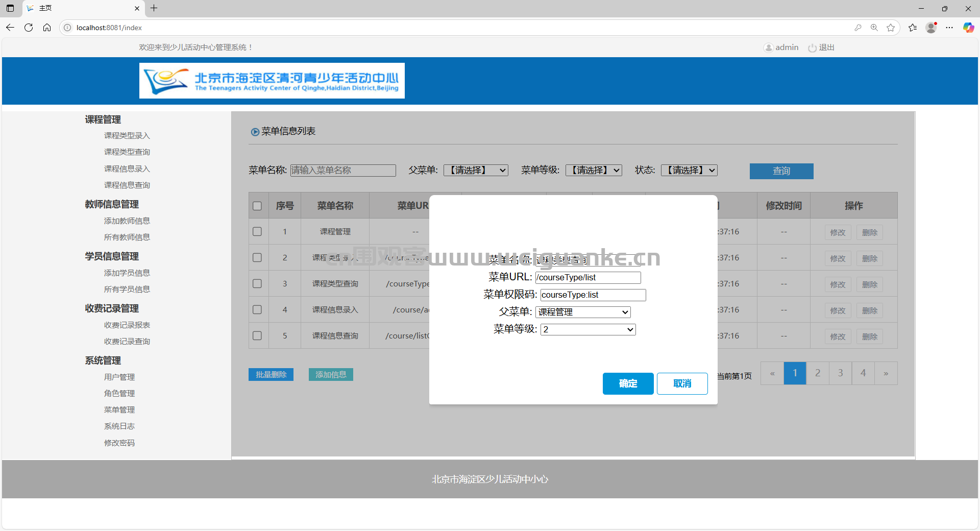
Task: Open 课程信息录入 in the sidebar
Action: [127, 168]
